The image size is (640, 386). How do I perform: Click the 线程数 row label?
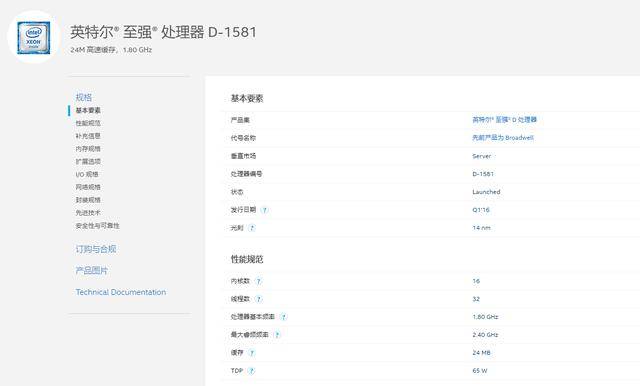click(x=240, y=299)
